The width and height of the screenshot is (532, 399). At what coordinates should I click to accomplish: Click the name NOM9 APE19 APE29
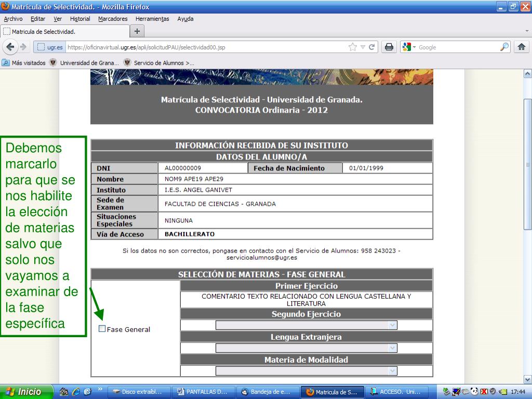[x=194, y=179]
